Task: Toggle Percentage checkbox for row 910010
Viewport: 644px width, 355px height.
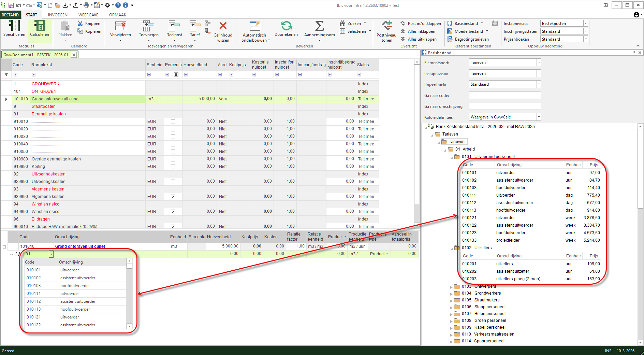Action: [173, 122]
